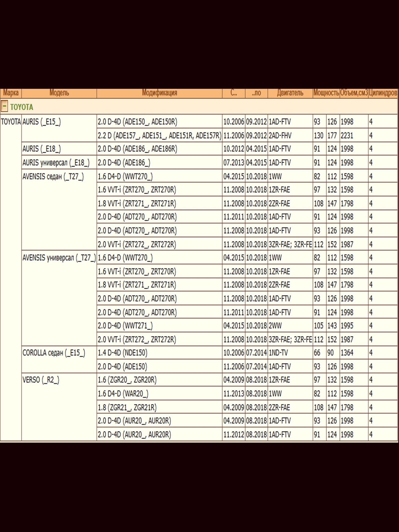The height and width of the screenshot is (532, 399).
Task: Click the Объем,см3 column header
Action: [x=354, y=93]
